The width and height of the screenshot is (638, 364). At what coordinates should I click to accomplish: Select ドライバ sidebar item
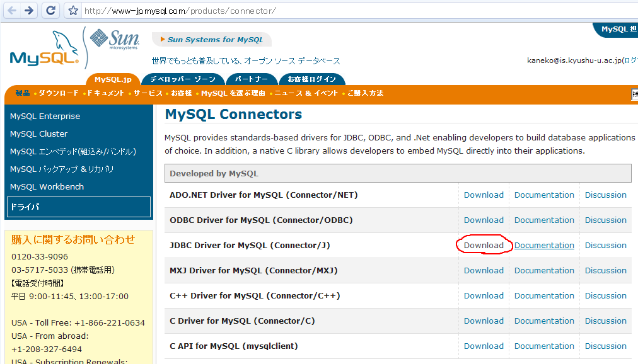pyautogui.click(x=79, y=207)
